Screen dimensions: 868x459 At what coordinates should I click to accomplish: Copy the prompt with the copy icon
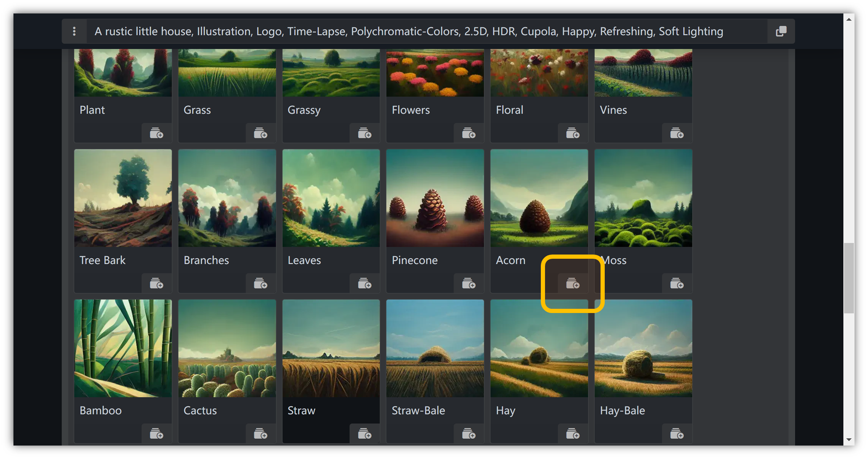781,31
